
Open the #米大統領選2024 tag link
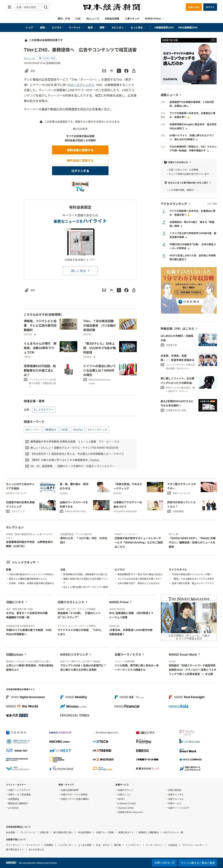tap(188, 28)
